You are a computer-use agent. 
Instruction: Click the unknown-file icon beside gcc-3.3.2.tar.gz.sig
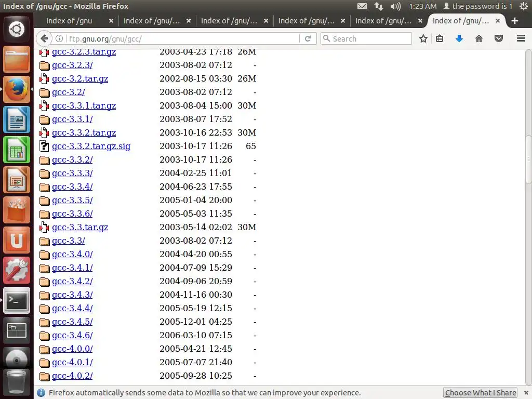click(x=44, y=146)
